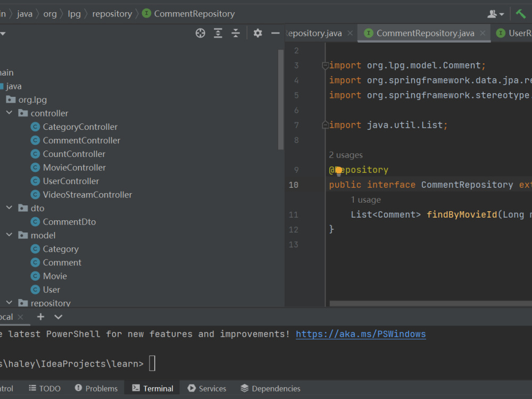Image resolution: width=532 pixels, height=399 pixels.
Task: Click the CategoryController class icon
Action: pos(35,127)
